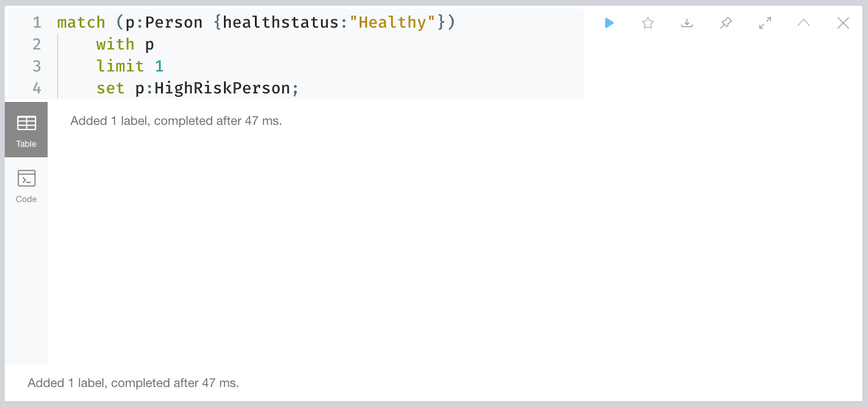Click the download export icon

click(687, 23)
